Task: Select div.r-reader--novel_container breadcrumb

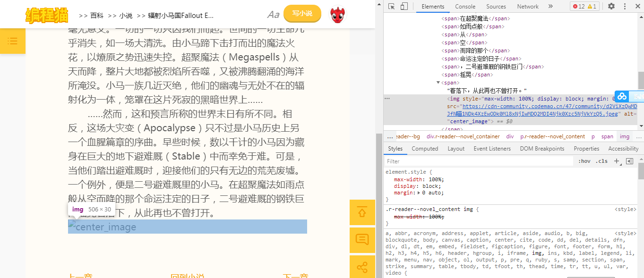Action: [463, 136]
